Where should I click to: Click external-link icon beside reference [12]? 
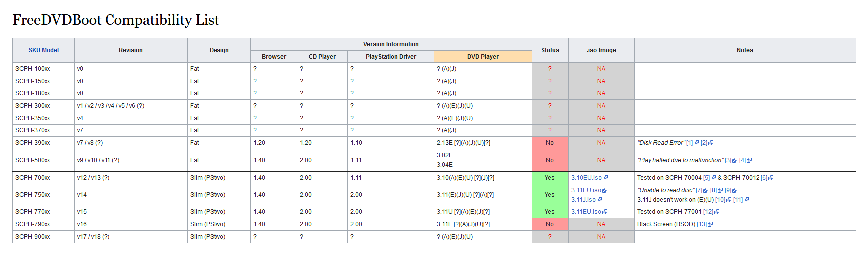[x=717, y=212]
